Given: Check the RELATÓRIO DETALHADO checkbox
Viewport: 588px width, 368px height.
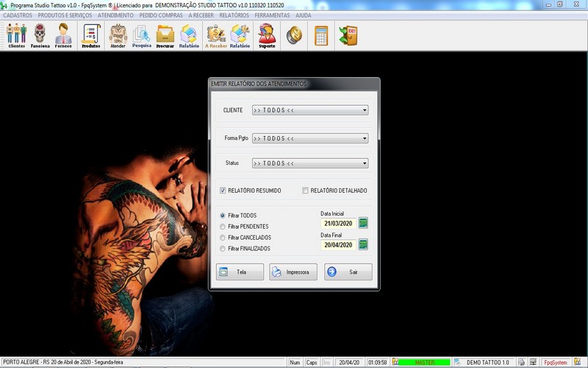Looking at the screenshot, I should point(305,191).
